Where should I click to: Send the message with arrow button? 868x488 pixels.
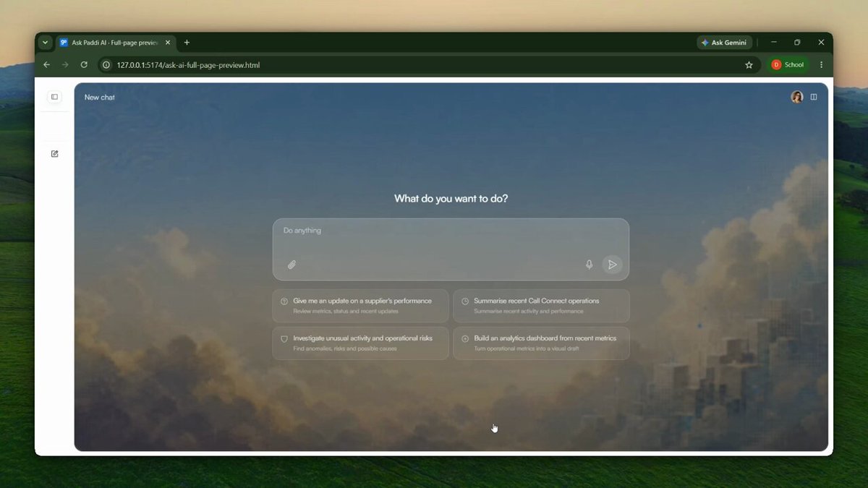tap(612, 265)
